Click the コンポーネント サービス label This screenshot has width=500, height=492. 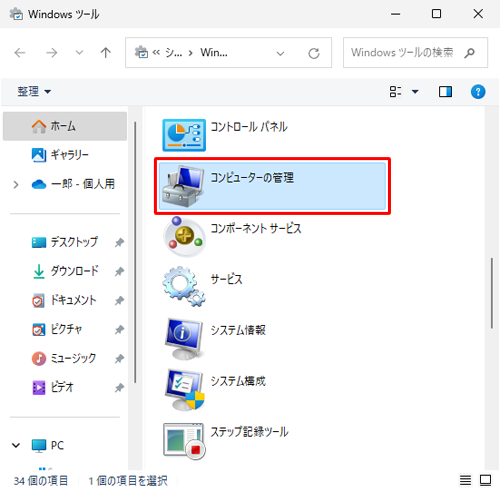256,228
